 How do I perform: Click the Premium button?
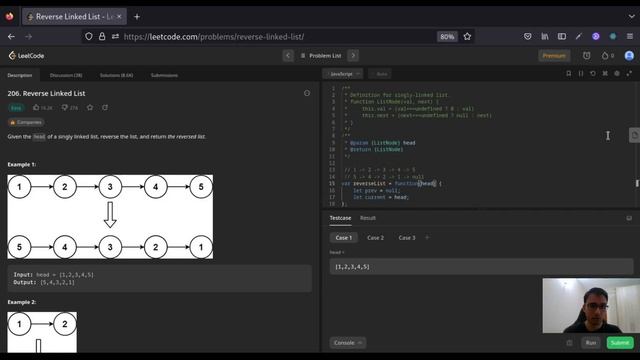pyautogui.click(x=554, y=56)
